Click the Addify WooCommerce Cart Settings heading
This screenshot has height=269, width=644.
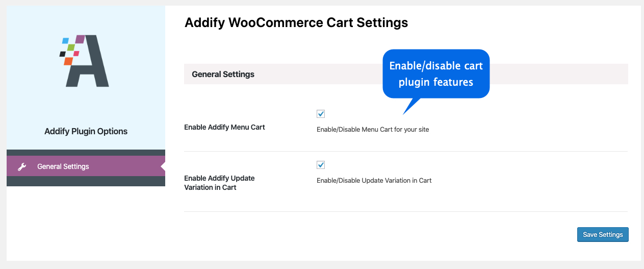coord(296,22)
